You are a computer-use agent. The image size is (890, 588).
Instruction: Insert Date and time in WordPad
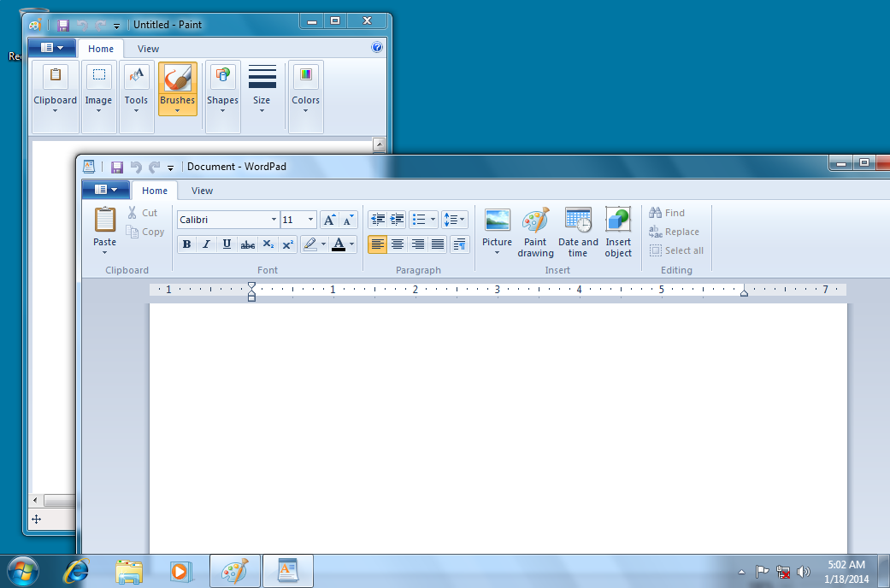(578, 232)
